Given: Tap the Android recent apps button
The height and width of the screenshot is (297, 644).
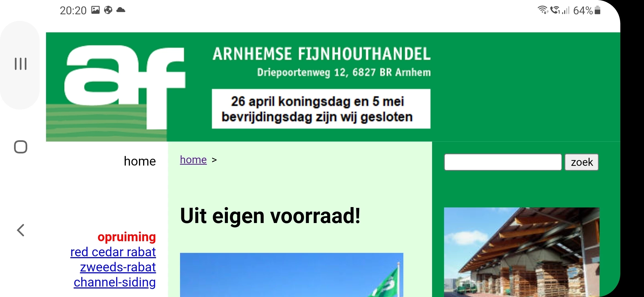Looking at the screenshot, I should pos(21,64).
